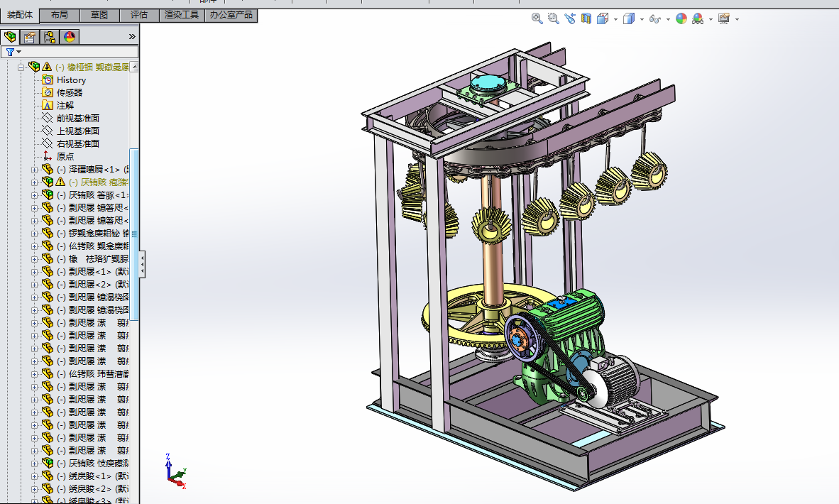Viewport: 839px width, 504px height.
Task: Open Edit Appearance color ball
Action: coord(681,18)
